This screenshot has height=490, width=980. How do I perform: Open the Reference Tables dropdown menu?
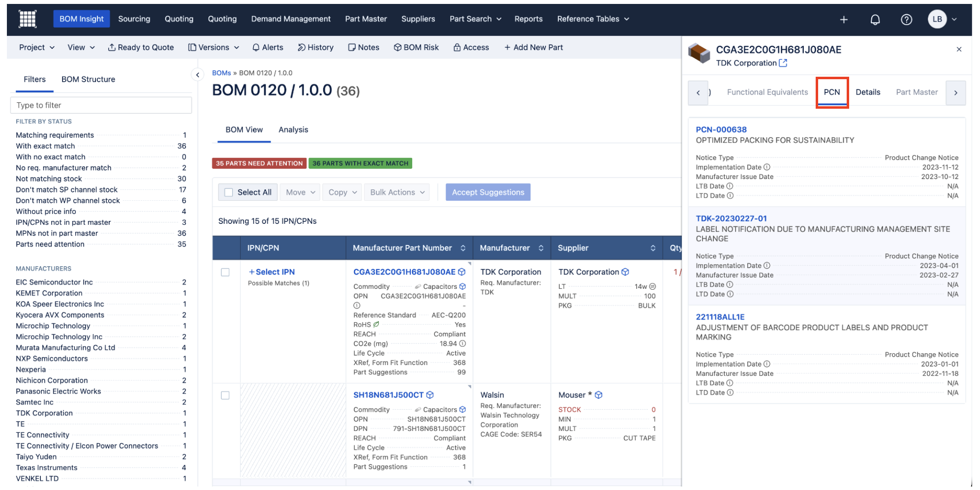pos(592,19)
